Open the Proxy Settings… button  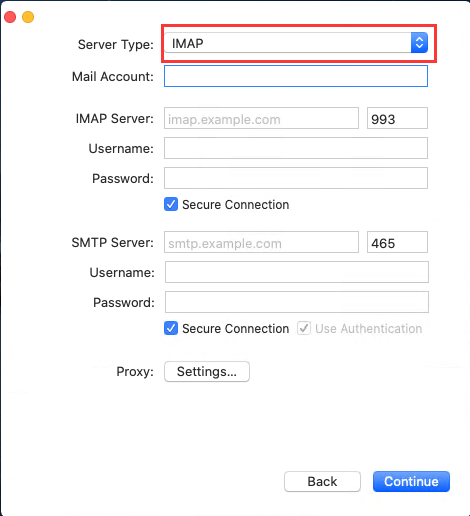207,371
